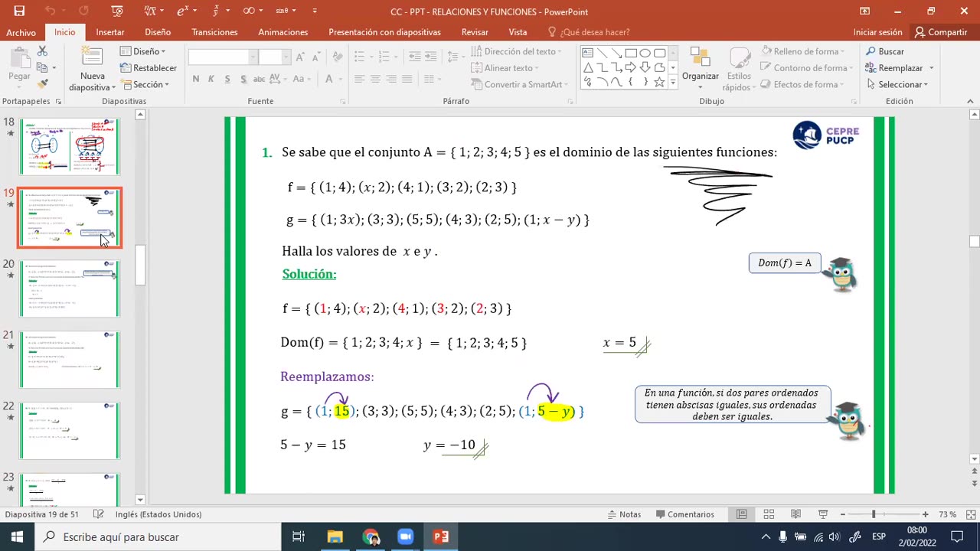Image resolution: width=980 pixels, height=551 pixels.
Task: Toggle italic (K) formatting
Action: click(x=212, y=79)
